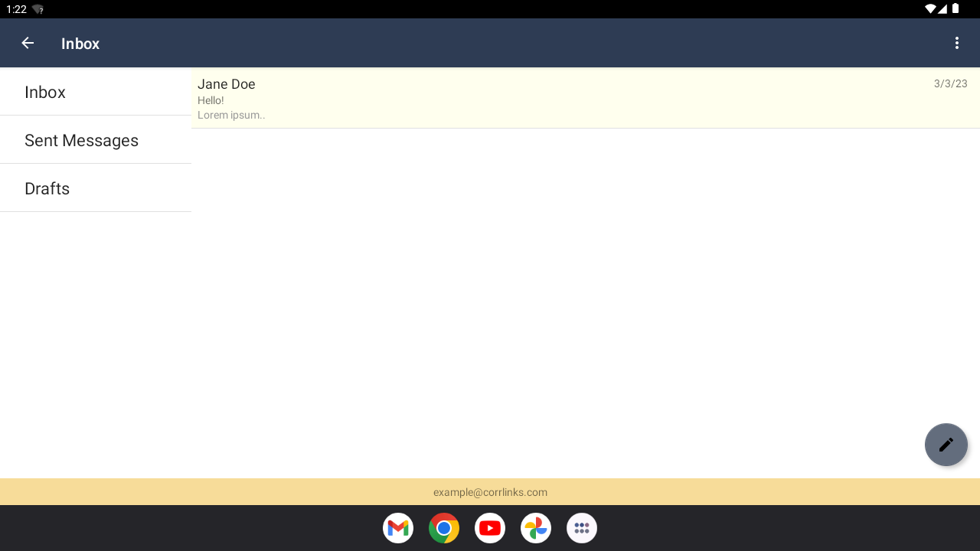Tap the 'Lorem ipsum..' message preview
The height and width of the screenshot is (551, 980).
(231, 116)
